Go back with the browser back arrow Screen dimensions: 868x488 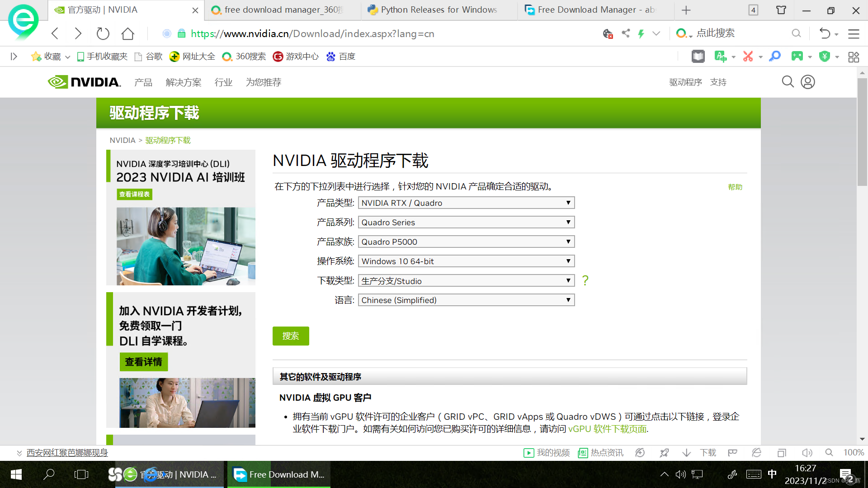tap(55, 33)
